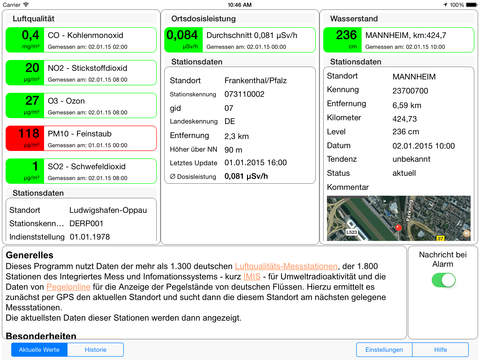The height and width of the screenshot is (360, 480).
Task: Click Entfernung value 6,59 km
Action: pos(407,105)
